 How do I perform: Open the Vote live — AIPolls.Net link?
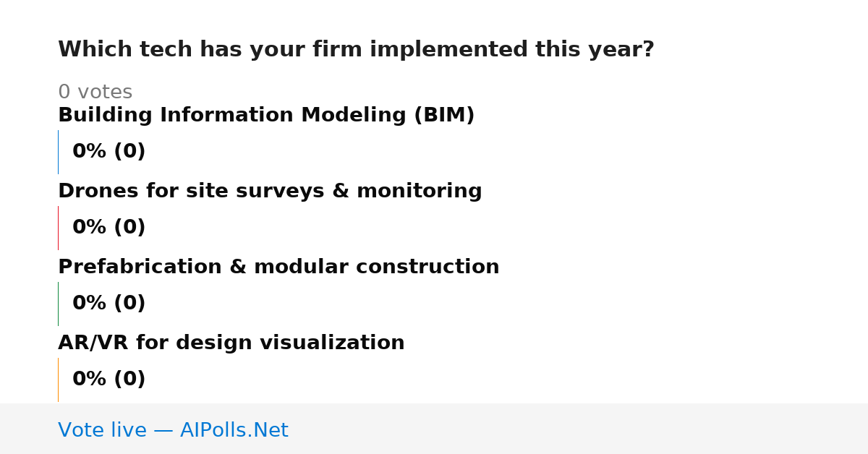tap(173, 430)
